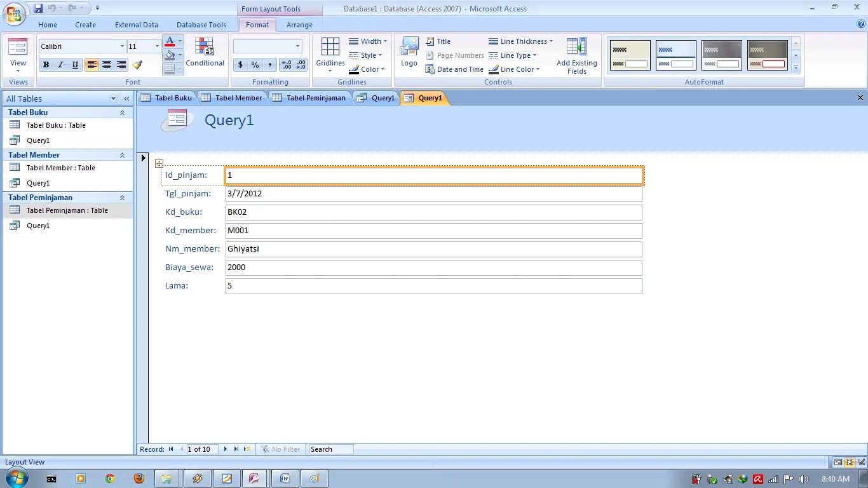The height and width of the screenshot is (488, 868).
Task: Expand the AutoFormat gallery
Action: click(796, 67)
